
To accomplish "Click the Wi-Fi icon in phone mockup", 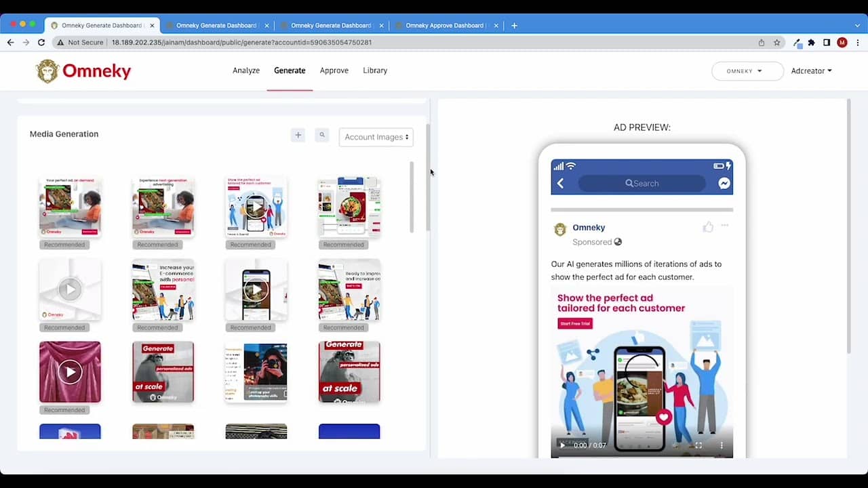I will (x=570, y=166).
